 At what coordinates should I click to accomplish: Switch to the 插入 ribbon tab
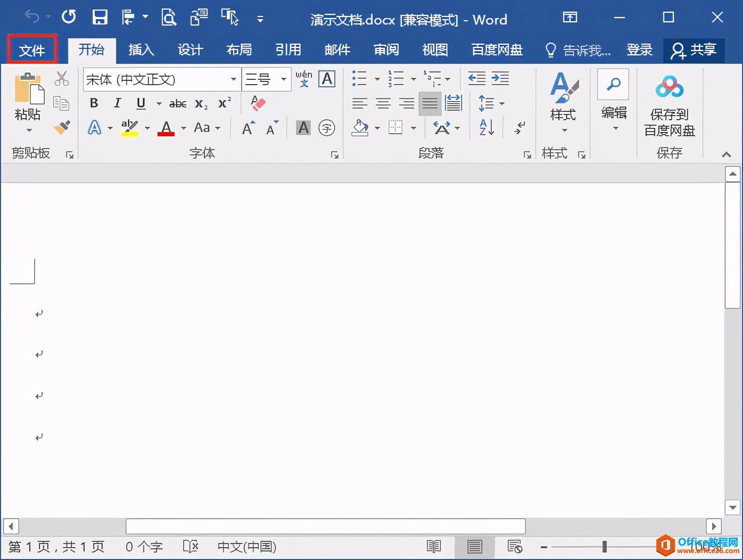(141, 50)
